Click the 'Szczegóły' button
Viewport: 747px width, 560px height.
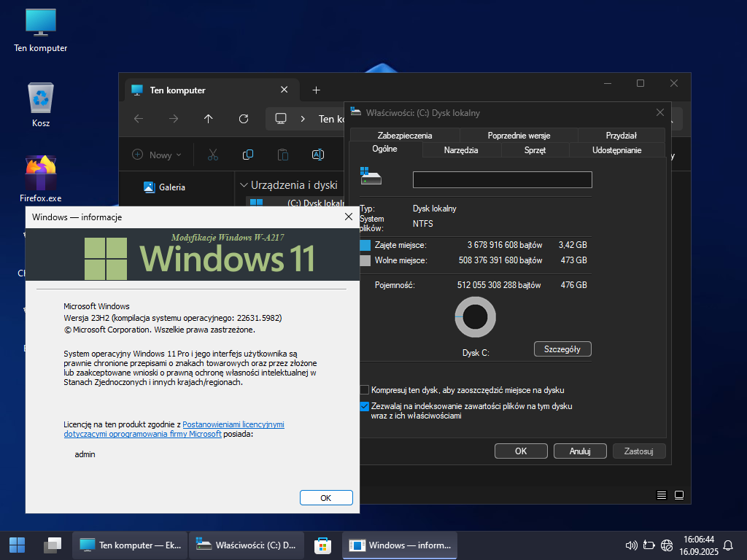pos(562,349)
